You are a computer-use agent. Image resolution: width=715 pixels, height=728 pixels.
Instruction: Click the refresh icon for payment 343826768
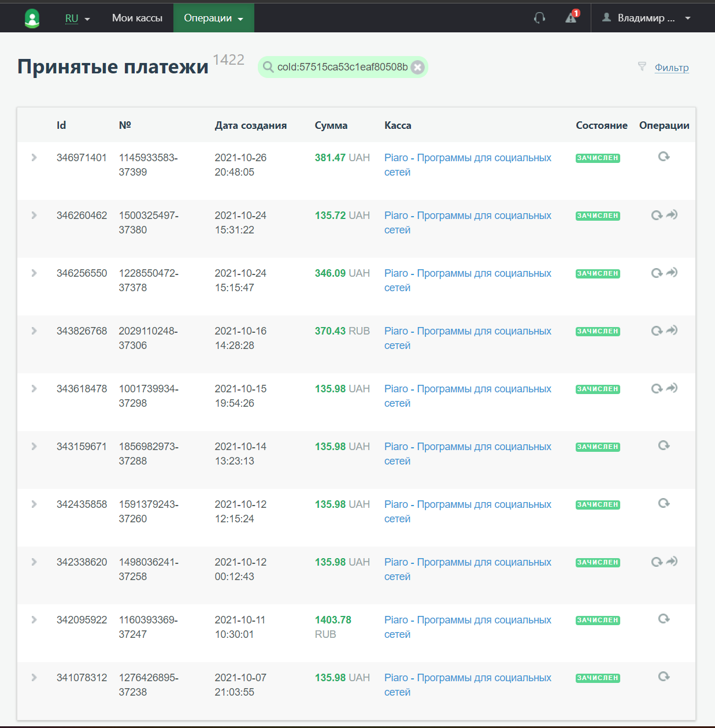coord(657,331)
